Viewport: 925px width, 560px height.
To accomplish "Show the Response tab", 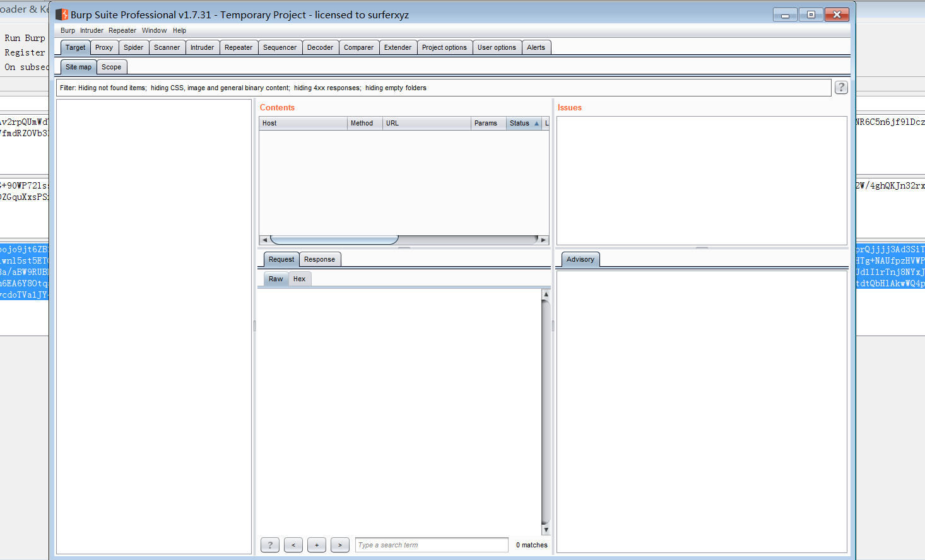I will tap(320, 259).
